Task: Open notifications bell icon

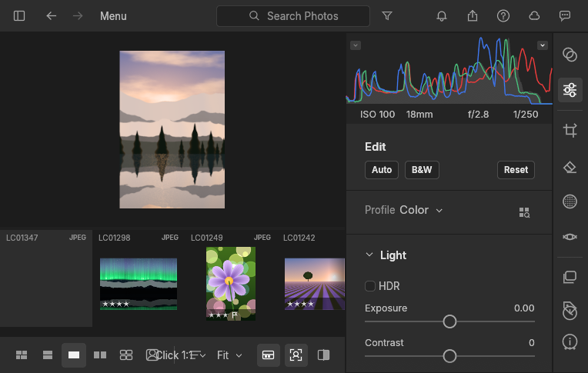Action: [441, 16]
